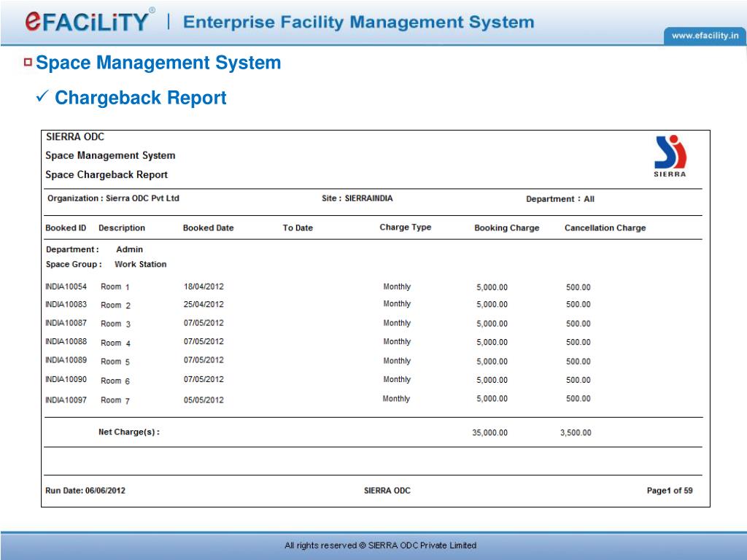Click the Cancellation Charge column header
The width and height of the screenshot is (747, 560).
click(x=605, y=227)
